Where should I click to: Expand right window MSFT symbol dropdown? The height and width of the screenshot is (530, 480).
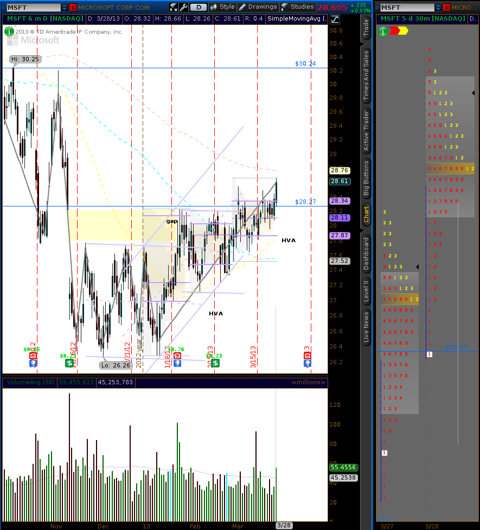(x=438, y=7)
